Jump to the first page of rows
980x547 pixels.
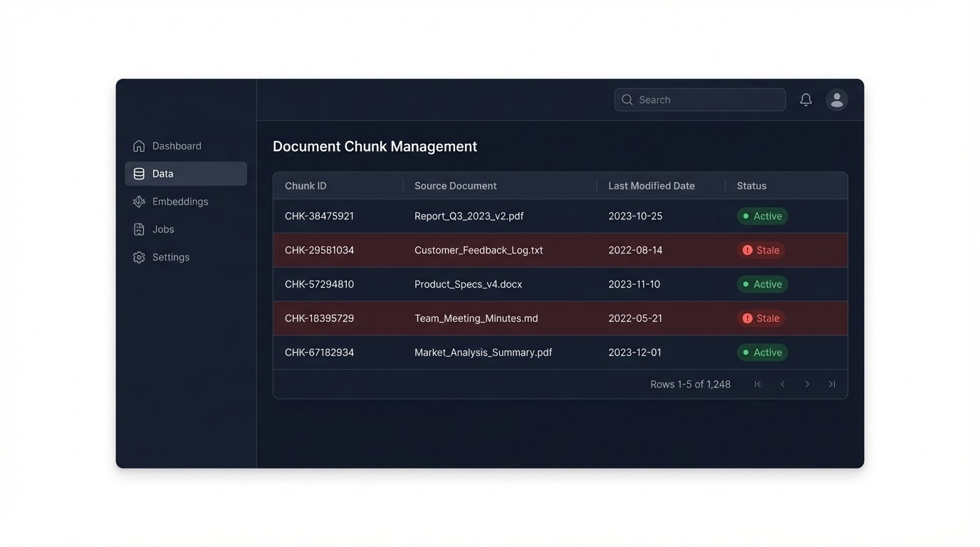coord(758,385)
